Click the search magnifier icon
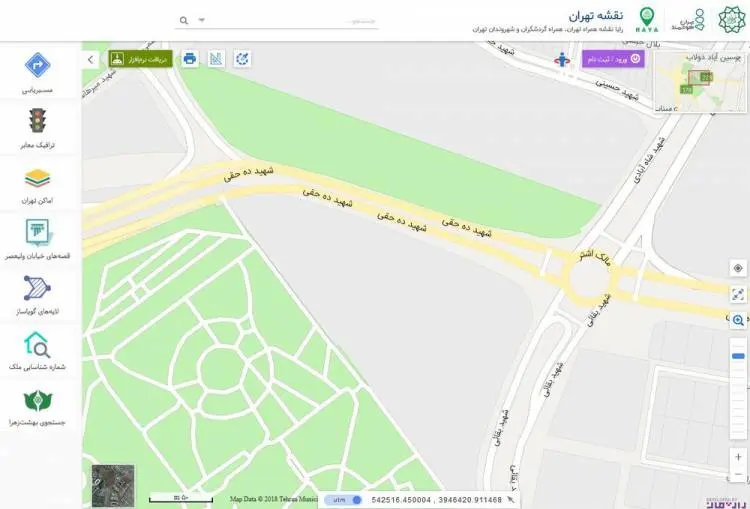 [184, 21]
